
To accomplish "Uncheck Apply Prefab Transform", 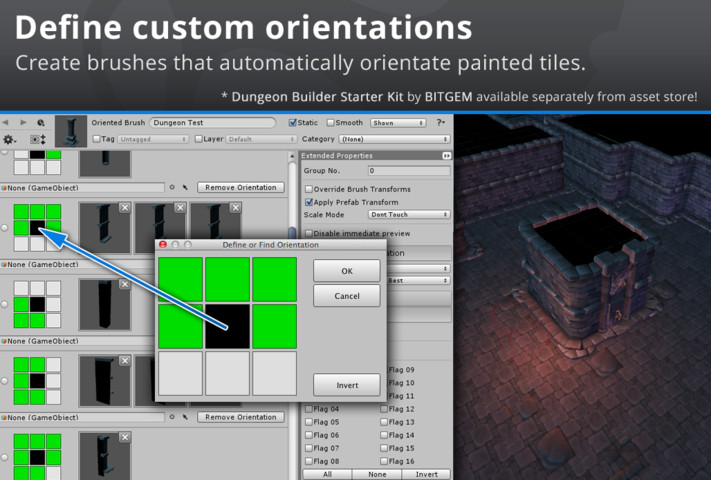I will [x=309, y=202].
